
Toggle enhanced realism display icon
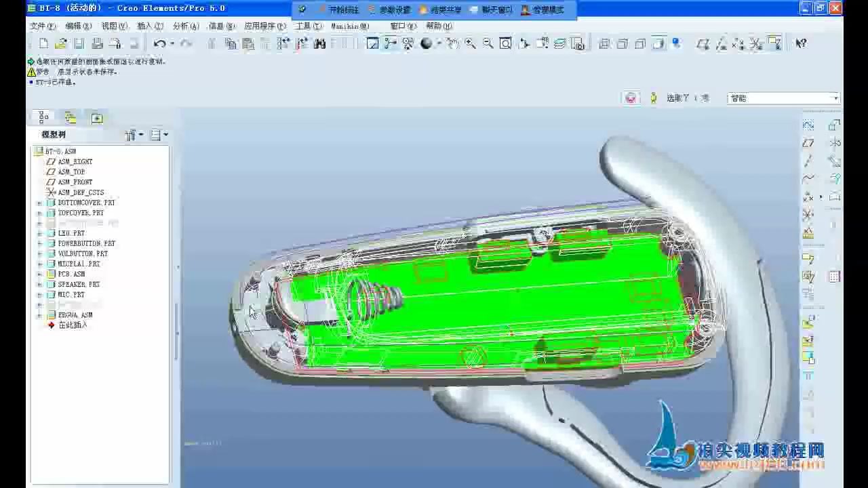675,43
